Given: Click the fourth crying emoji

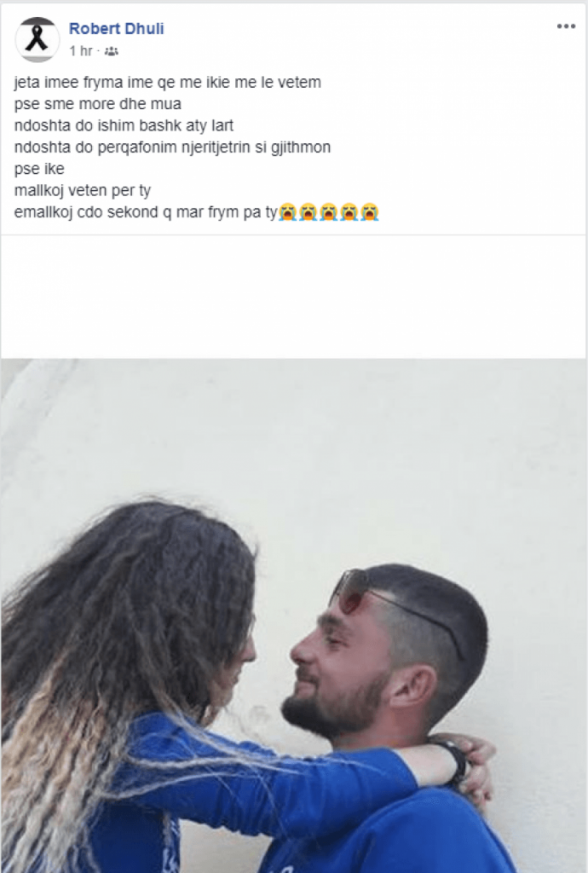Looking at the screenshot, I should coord(349,212).
